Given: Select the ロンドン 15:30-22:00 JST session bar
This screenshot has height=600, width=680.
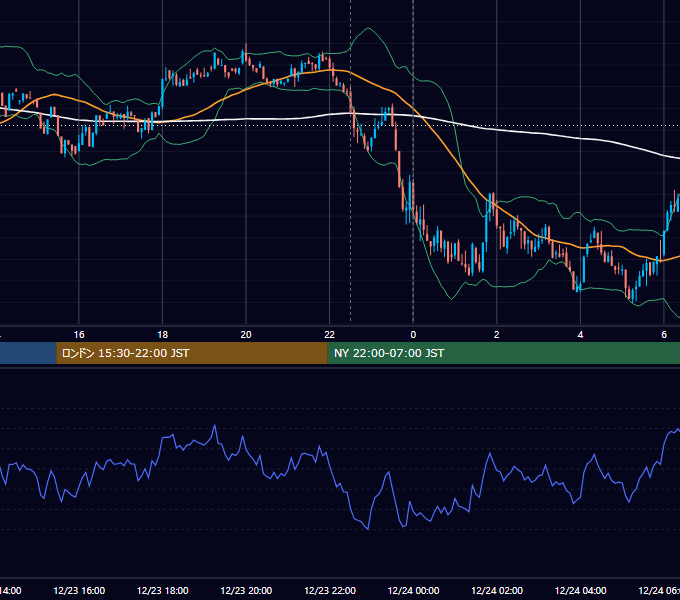Looking at the screenshot, I should (x=192, y=353).
